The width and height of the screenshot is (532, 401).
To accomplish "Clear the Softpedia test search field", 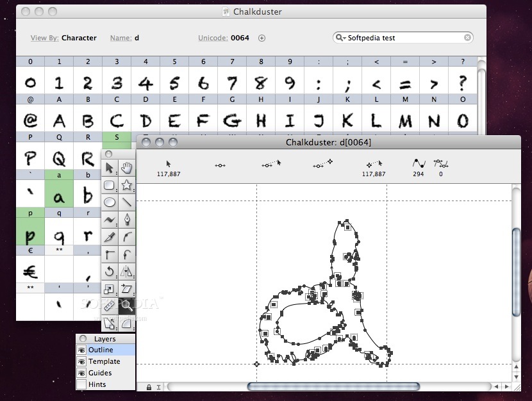I will click(x=467, y=38).
